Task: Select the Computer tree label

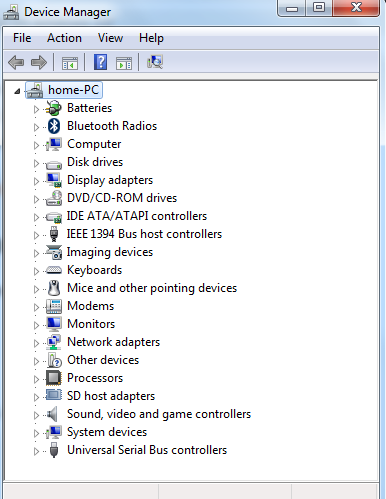Action: (94, 144)
